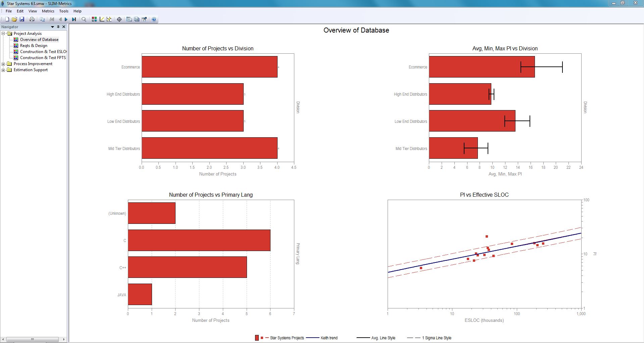The height and width of the screenshot is (343, 644).
Task: Collapse the Project Analysis folder
Action: 3,34
